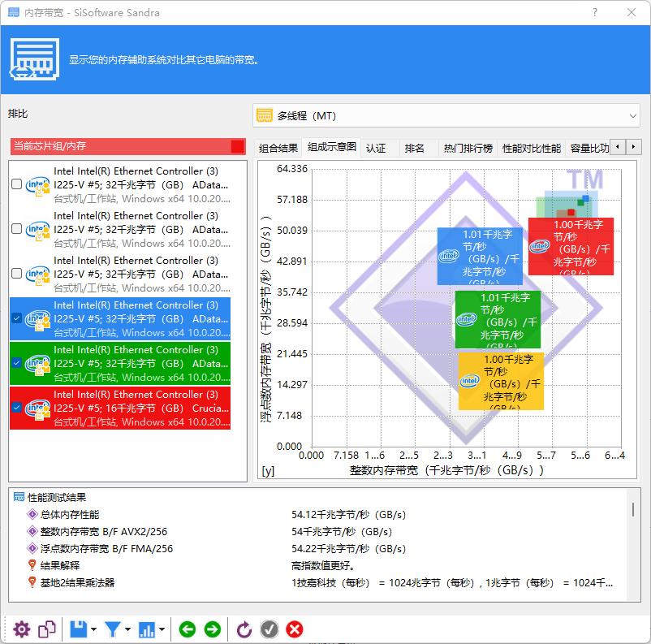Check the second Intel Ethernet Controller entry

click(16, 229)
